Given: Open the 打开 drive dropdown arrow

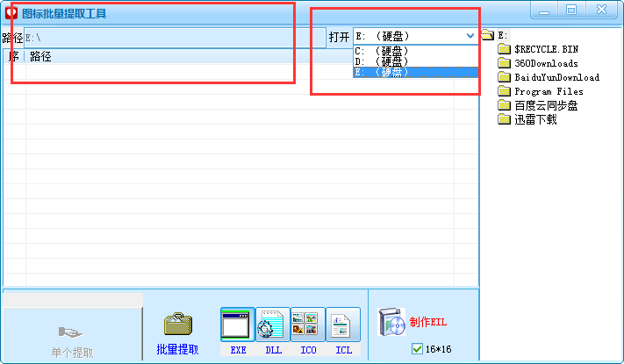Looking at the screenshot, I should 470,37.
